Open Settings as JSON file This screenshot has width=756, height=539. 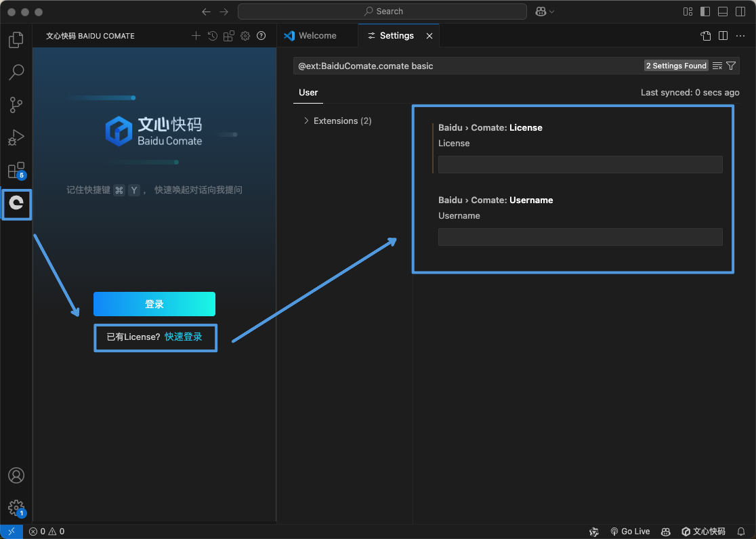[705, 36]
